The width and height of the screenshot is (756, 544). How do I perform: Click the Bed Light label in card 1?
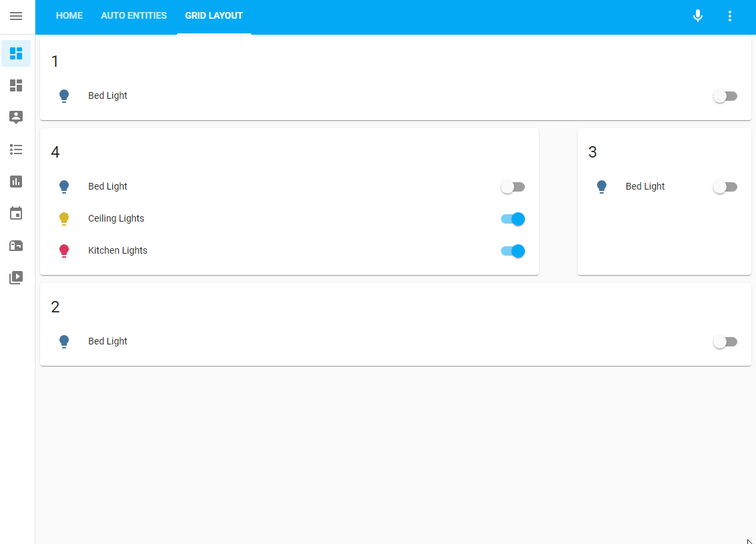(108, 95)
